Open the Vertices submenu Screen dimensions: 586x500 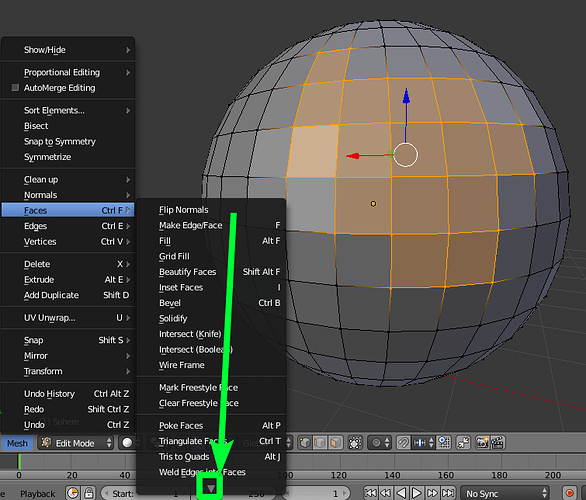point(68,242)
